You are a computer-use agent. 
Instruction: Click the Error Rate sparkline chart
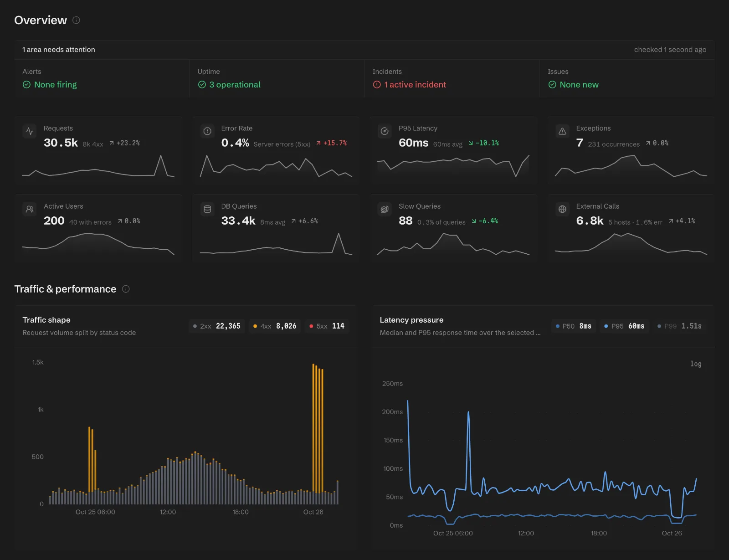(276, 166)
